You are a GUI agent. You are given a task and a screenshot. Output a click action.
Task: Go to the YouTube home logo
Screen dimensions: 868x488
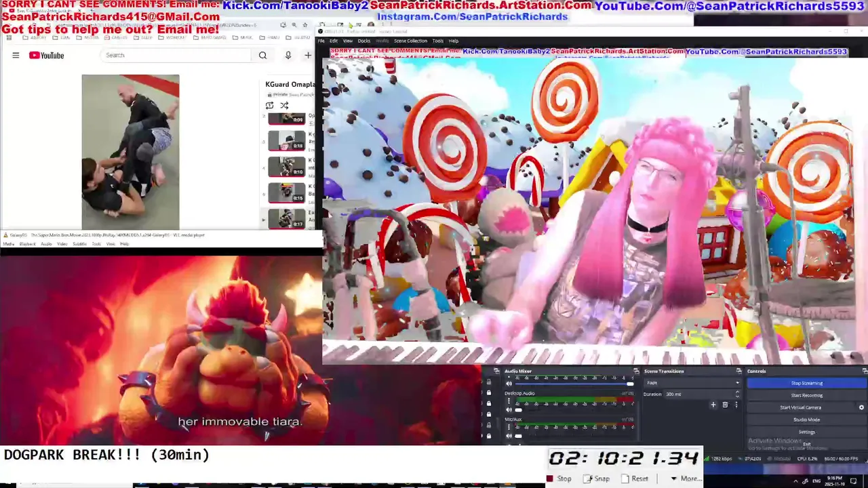46,56
